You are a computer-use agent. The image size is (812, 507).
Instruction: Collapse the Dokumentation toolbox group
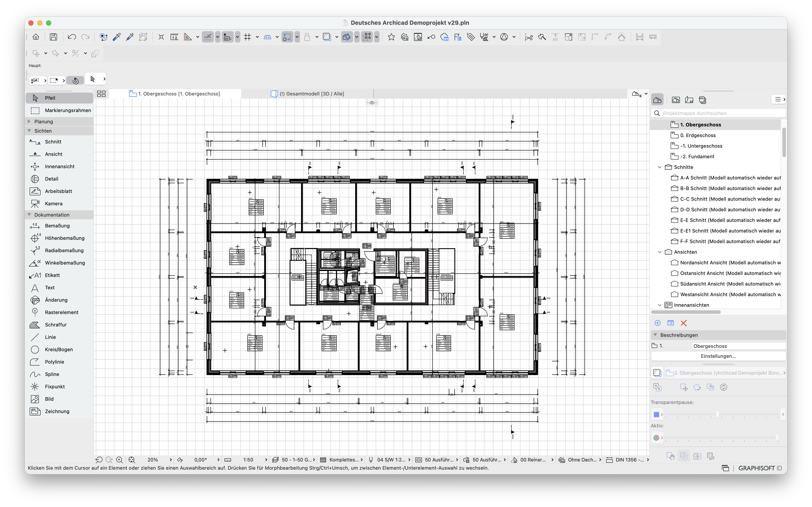29,215
